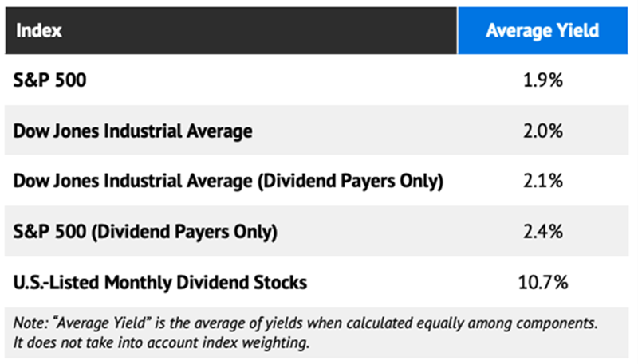
Task: Select the 10.7% yield value
Action: click(x=543, y=282)
